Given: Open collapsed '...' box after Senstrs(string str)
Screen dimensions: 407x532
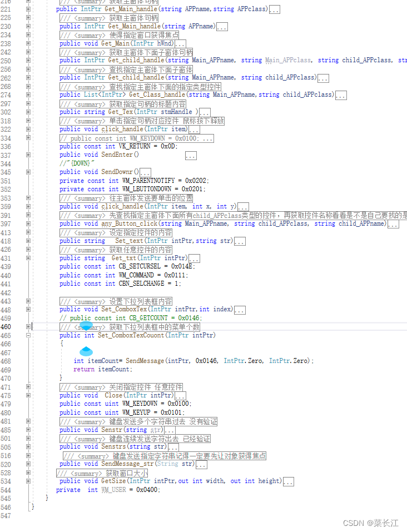Looking at the screenshot, I should tap(173, 448).
